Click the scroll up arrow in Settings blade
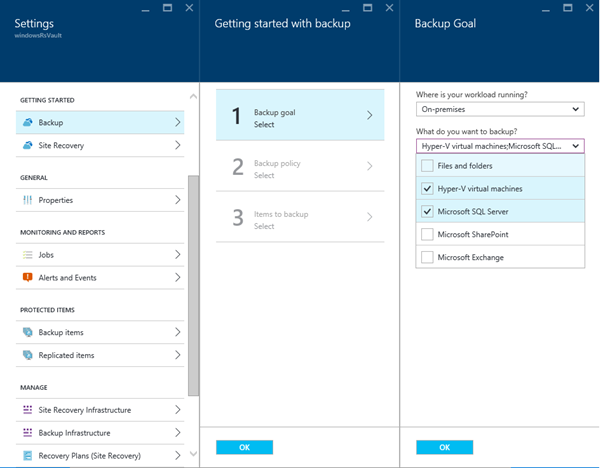Screen dimensions: 610x468 (x=193, y=96)
